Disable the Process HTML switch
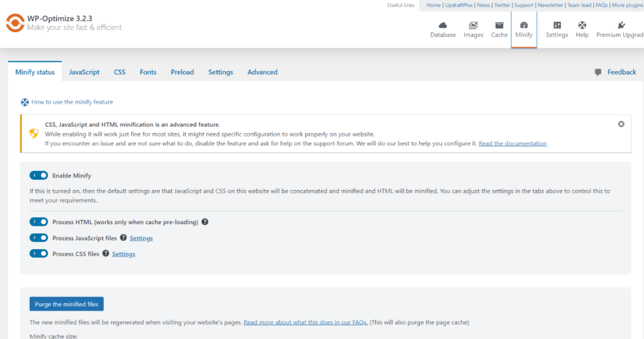The image size is (644, 339). (x=39, y=222)
